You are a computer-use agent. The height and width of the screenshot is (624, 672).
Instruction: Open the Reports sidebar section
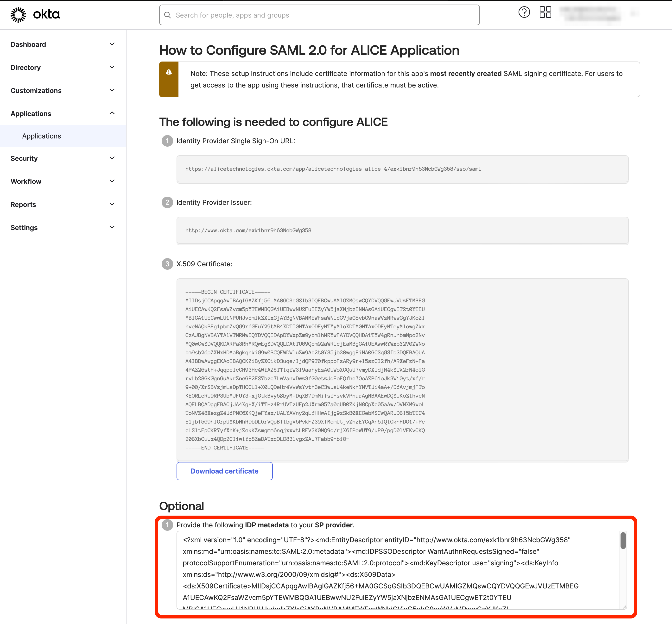click(x=63, y=204)
